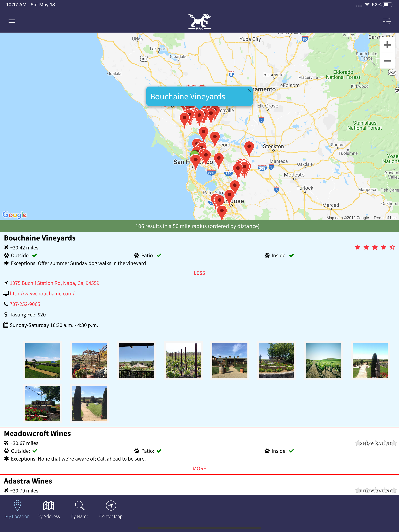Select the Bouchaine Vineyards listing title
Image resolution: width=399 pixels, height=532 pixels.
(x=40, y=238)
